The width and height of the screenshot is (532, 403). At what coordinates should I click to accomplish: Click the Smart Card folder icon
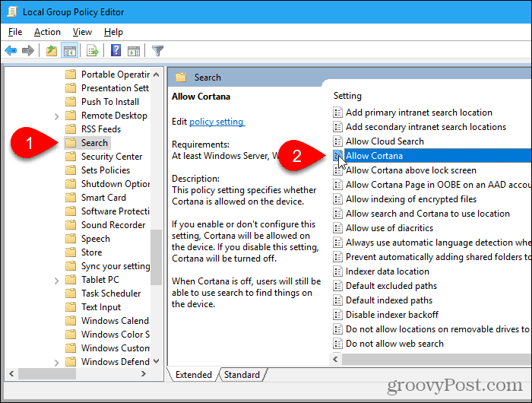(71, 198)
